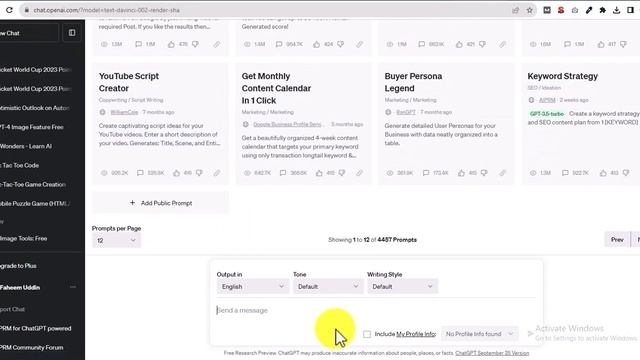Dislike the Get Monthly Content Calendar prompt
This screenshot has width=640, height=360.
[342, 173]
